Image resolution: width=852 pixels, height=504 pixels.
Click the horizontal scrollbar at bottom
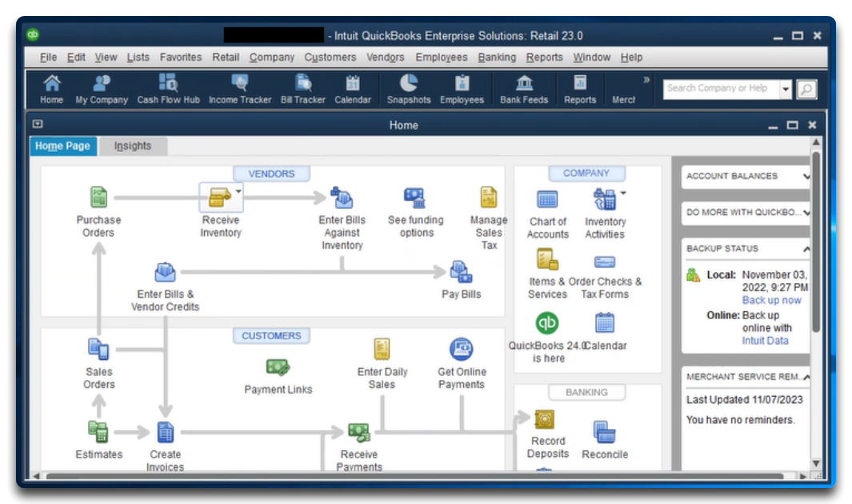(414, 476)
